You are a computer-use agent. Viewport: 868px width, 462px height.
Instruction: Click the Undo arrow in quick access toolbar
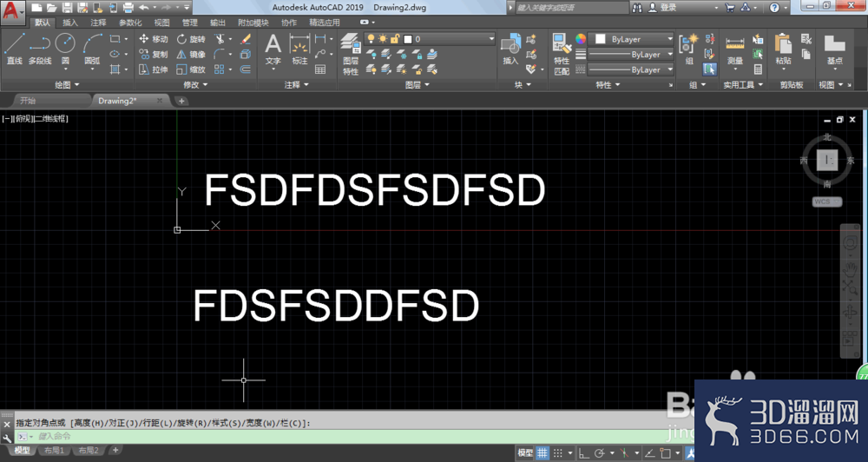pos(143,7)
